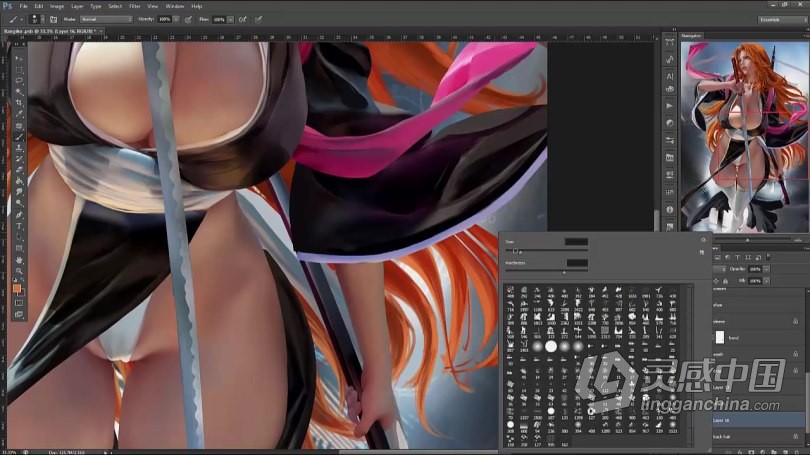The width and height of the screenshot is (810, 455).
Task: Toggle lock all icon in Layers panel
Action: [725, 281]
